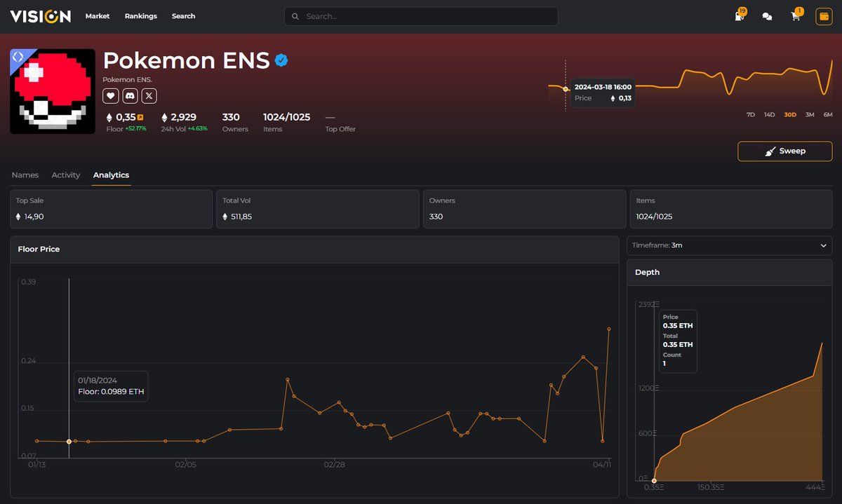The height and width of the screenshot is (504, 842).
Task: Click the Floor 0,35 header stat
Action: click(126, 122)
